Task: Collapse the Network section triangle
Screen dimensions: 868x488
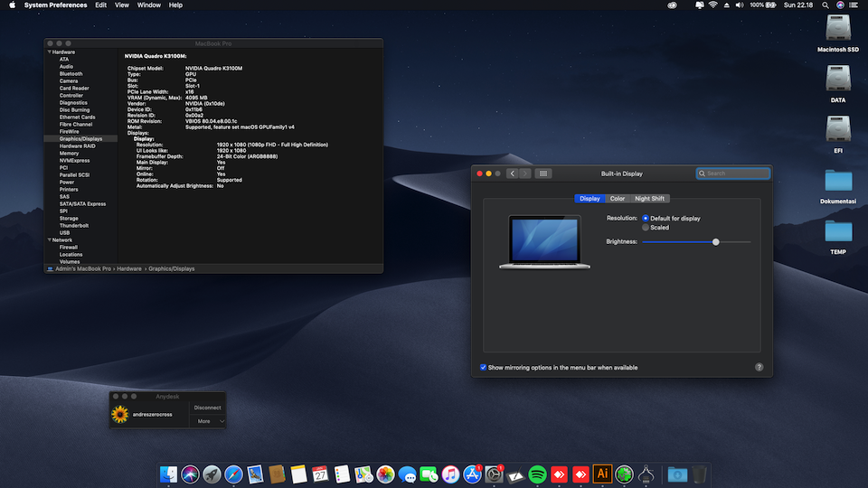Action: [49, 240]
